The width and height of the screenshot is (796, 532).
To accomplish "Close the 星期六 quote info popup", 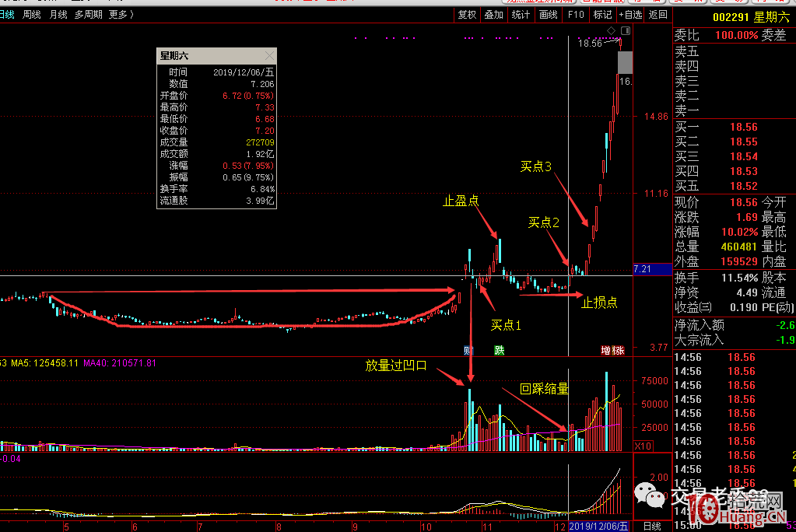I will (269, 55).
